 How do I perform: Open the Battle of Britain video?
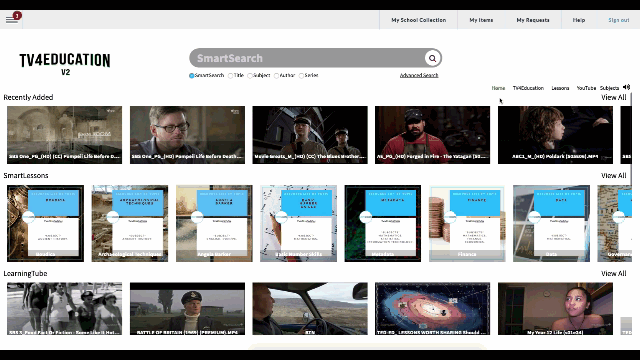(x=187, y=309)
